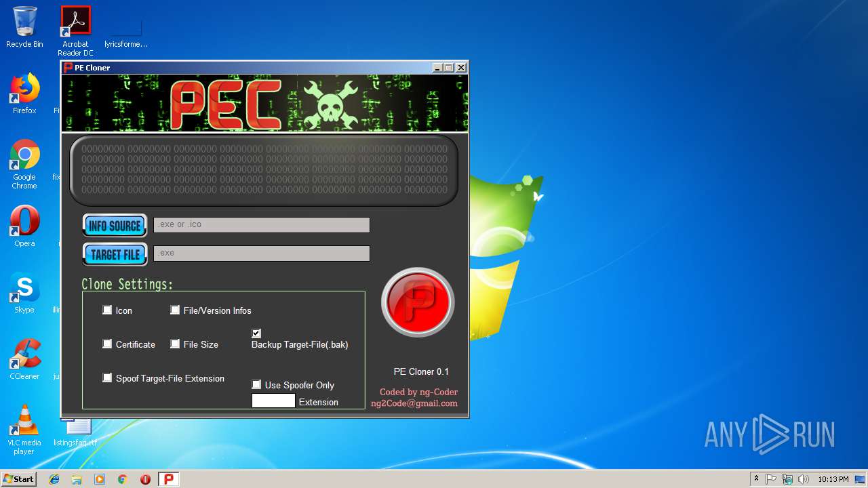The image size is (868, 488).
Task: Focus the .exe or .ico source path field
Action: coord(262,225)
